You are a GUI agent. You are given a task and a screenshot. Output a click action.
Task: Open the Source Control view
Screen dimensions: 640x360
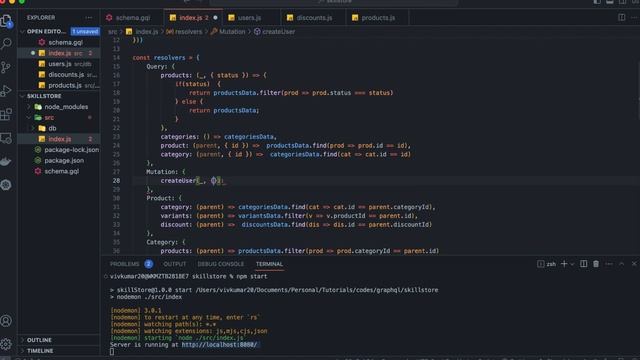[6, 67]
